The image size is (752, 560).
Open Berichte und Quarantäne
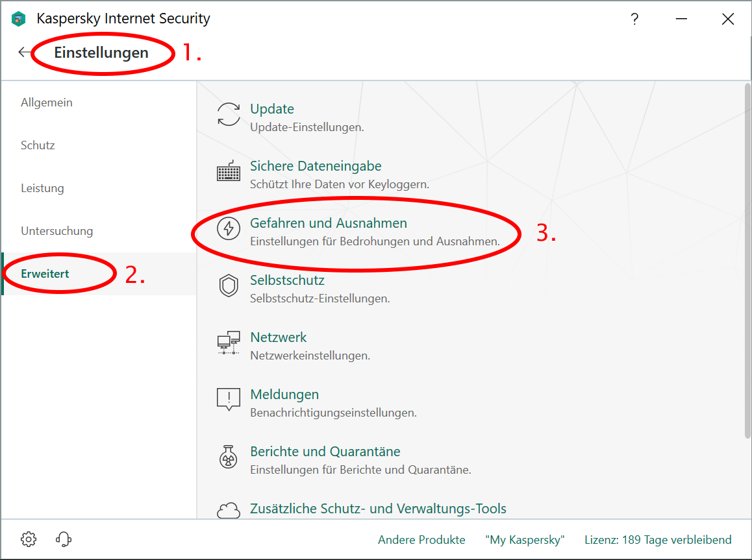[x=325, y=451]
